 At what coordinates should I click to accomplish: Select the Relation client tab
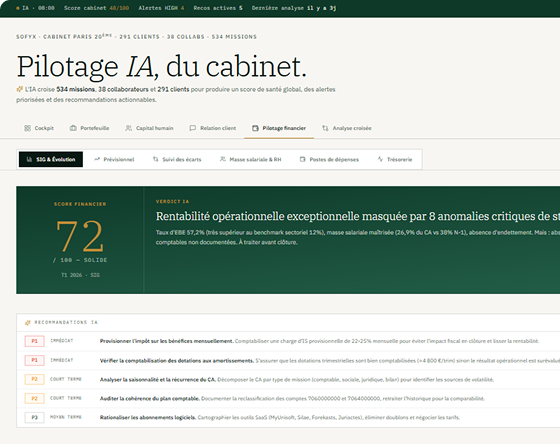click(x=212, y=128)
